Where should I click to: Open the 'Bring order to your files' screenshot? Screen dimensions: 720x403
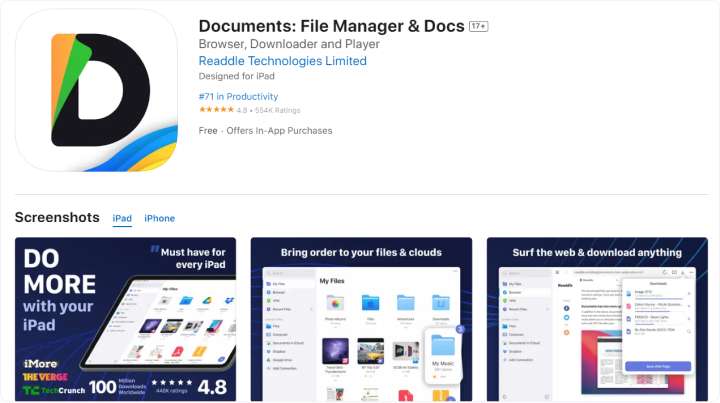click(361, 319)
